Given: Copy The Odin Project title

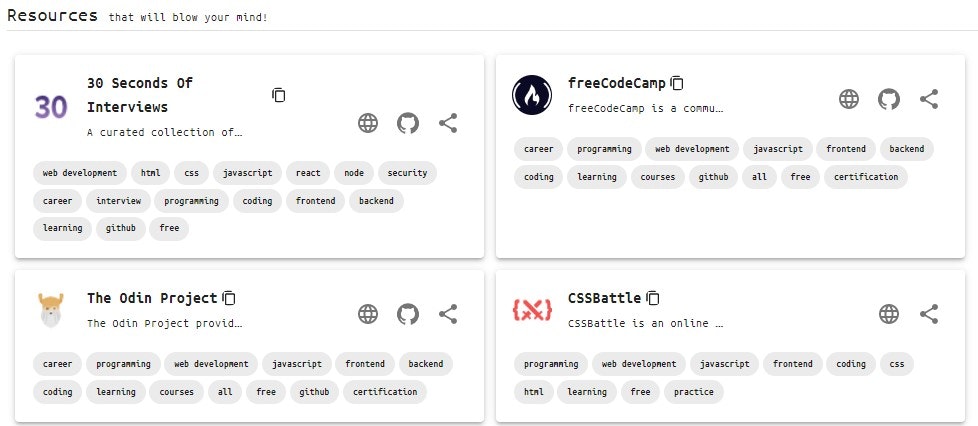Looking at the screenshot, I should pyautogui.click(x=229, y=298).
